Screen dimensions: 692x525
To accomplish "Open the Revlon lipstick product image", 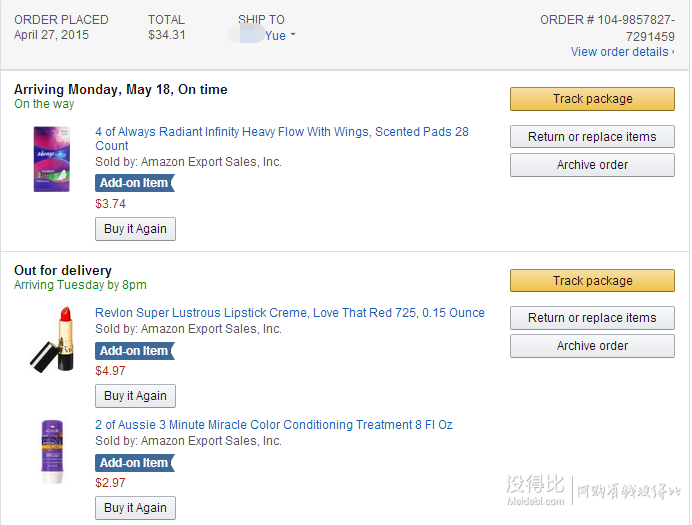I will click(x=52, y=339).
